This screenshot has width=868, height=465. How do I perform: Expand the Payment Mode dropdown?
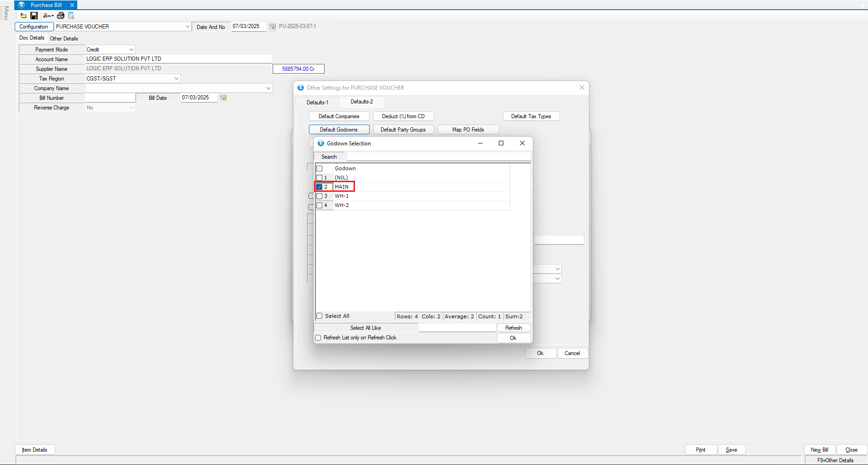131,50
